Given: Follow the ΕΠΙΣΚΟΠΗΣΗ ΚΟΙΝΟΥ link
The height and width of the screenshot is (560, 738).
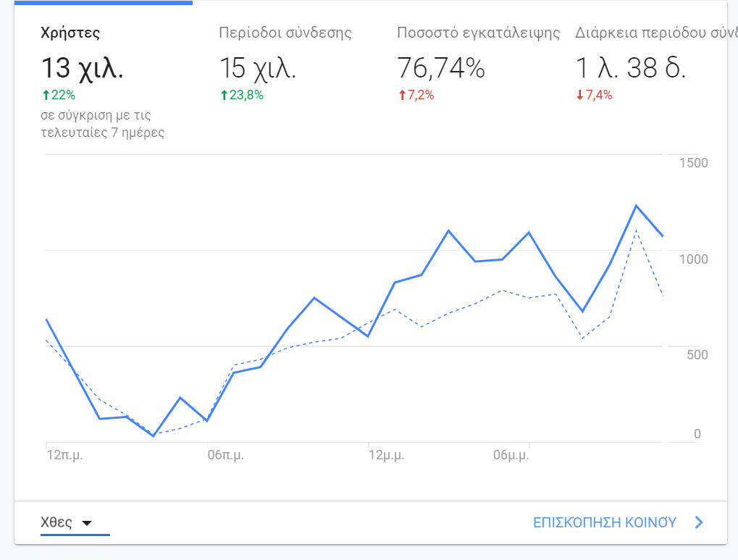Looking at the screenshot, I should point(605,522).
